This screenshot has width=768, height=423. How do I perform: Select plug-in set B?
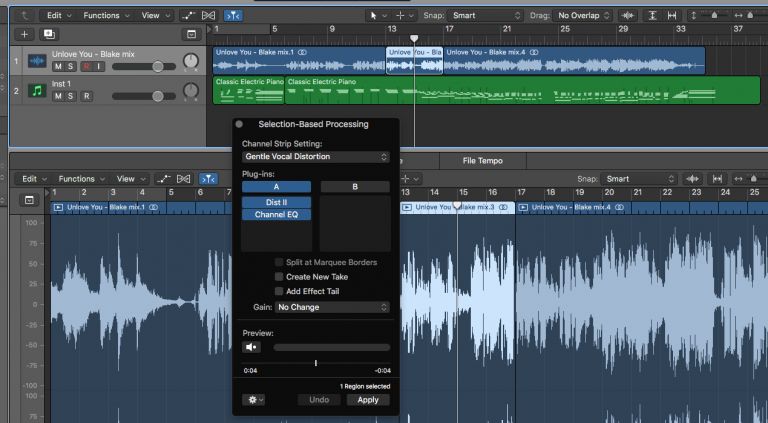tap(355, 187)
